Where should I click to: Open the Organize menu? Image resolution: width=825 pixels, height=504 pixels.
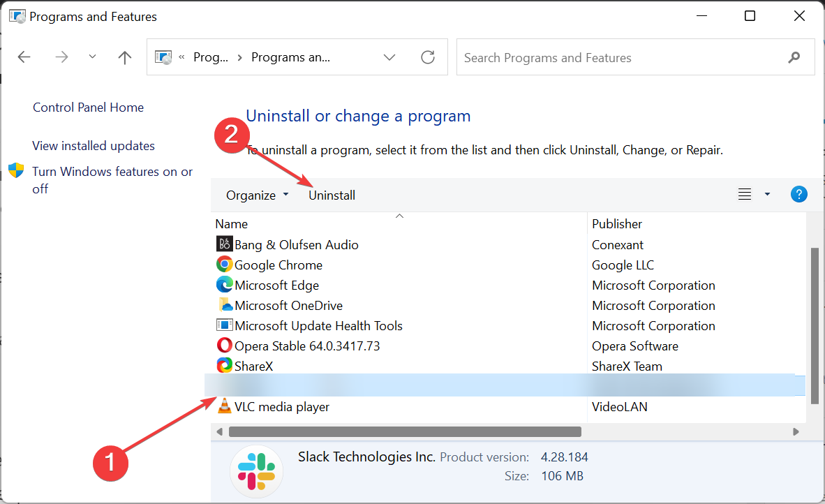click(258, 195)
